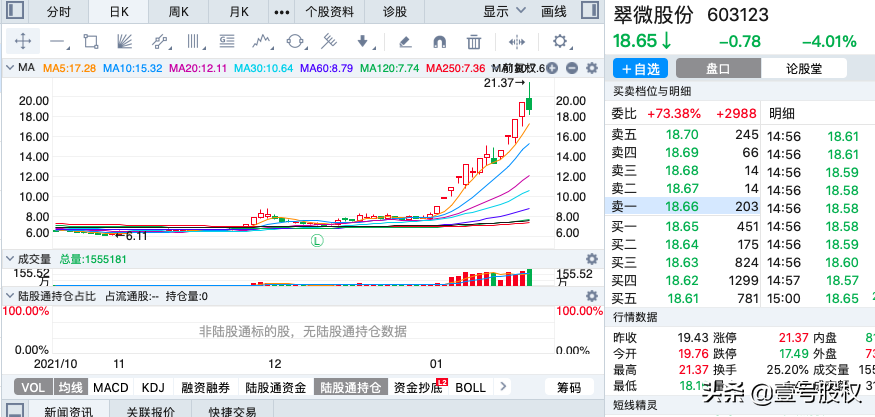Viewport: 875px width, 417px height.
Task: Toggle the 陆股通持仓 indicator
Action: click(x=350, y=387)
